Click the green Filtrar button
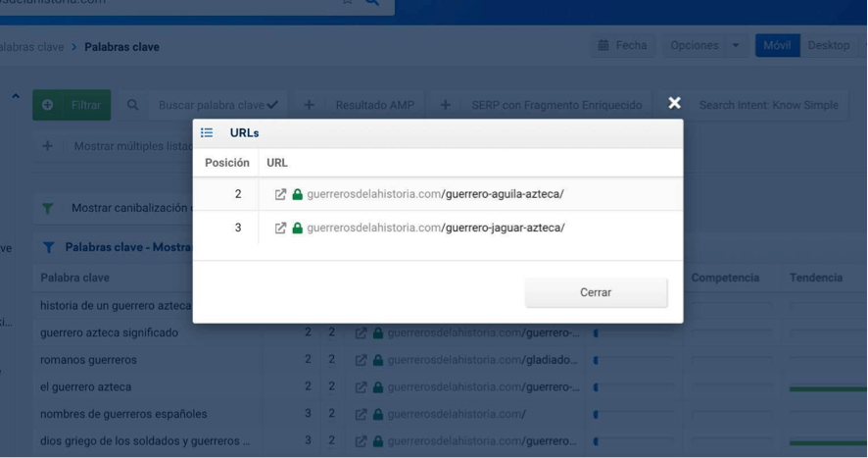 pos(72,105)
